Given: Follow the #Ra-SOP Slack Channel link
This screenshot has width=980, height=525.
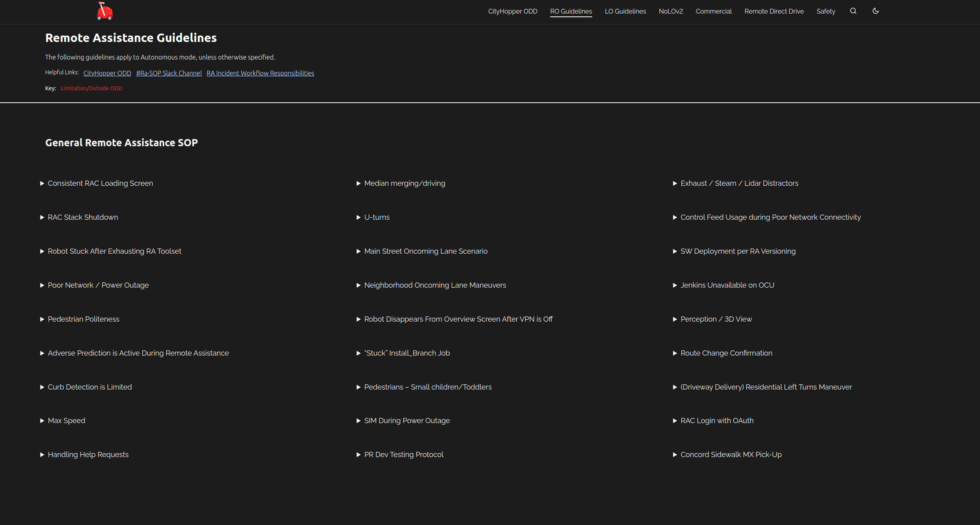Looking at the screenshot, I should click(x=169, y=73).
